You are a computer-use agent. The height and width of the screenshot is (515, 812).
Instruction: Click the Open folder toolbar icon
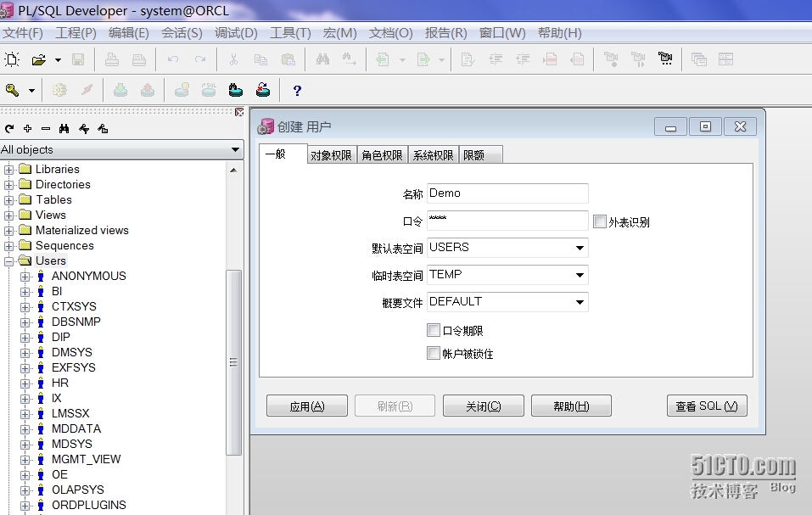(x=39, y=59)
